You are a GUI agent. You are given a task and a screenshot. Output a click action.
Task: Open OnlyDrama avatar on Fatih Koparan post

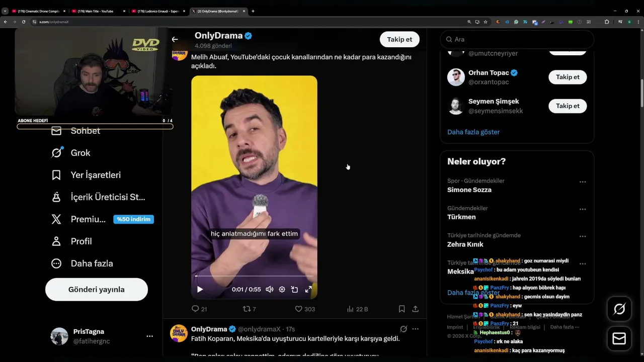pos(179,333)
